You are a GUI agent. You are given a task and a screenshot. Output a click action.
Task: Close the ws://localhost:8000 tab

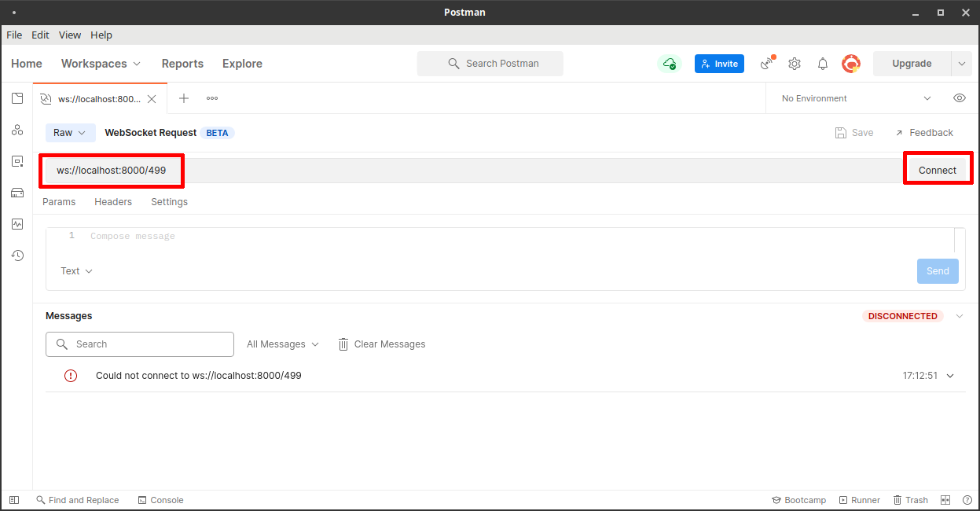coord(152,99)
